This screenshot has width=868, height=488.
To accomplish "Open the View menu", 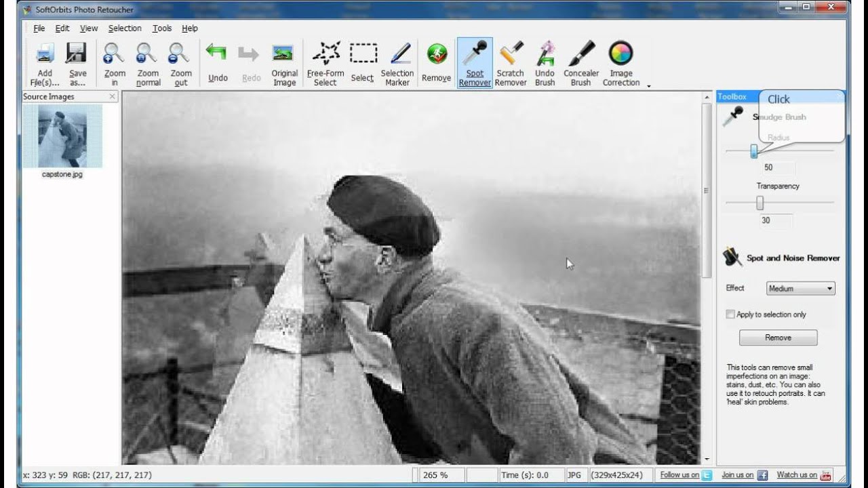I will click(x=89, y=28).
